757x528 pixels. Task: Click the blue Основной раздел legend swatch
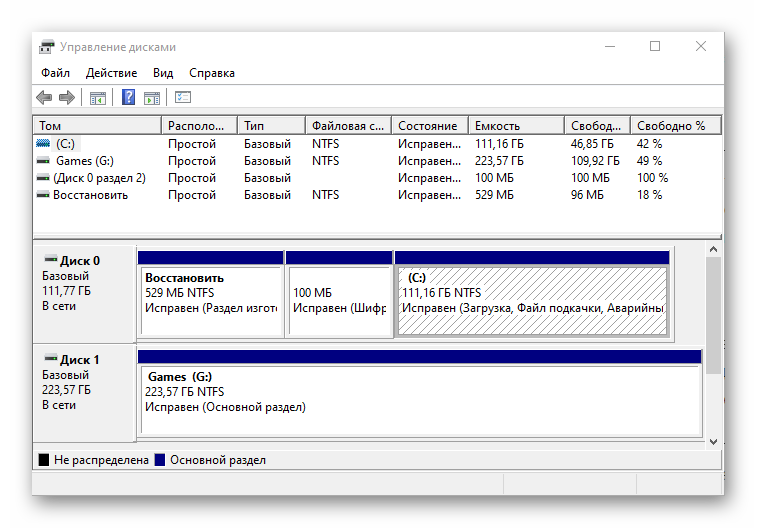pos(160,460)
